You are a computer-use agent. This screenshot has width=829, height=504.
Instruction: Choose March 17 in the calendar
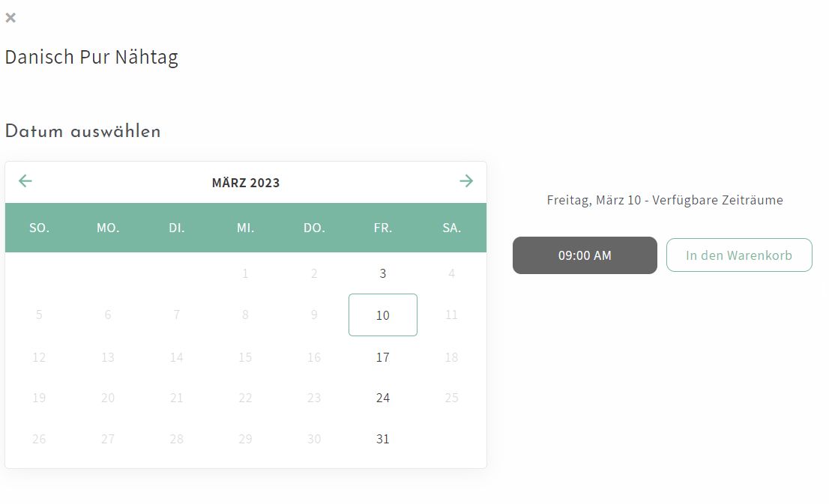[x=383, y=357]
